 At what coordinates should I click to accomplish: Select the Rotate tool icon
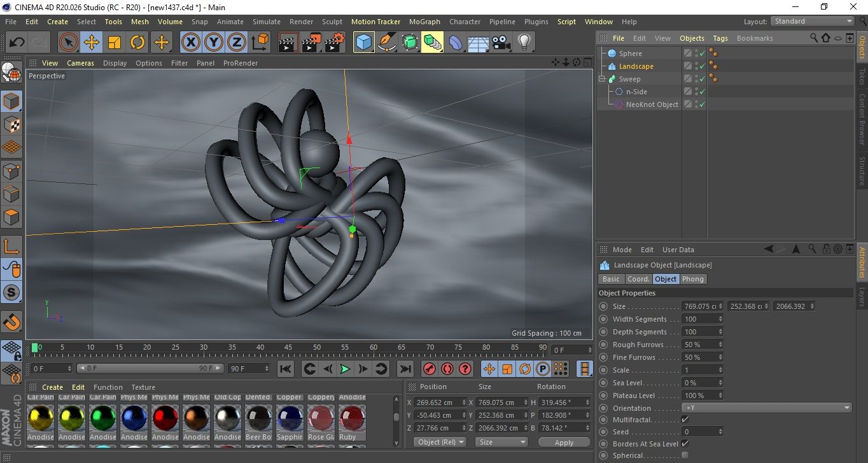[137, 43]
